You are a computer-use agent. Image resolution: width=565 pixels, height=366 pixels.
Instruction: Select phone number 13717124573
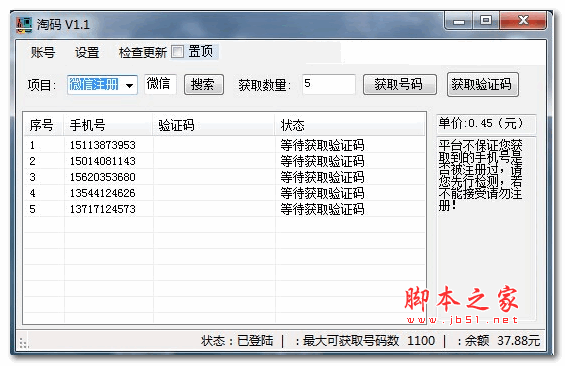(x=103, y=209)
